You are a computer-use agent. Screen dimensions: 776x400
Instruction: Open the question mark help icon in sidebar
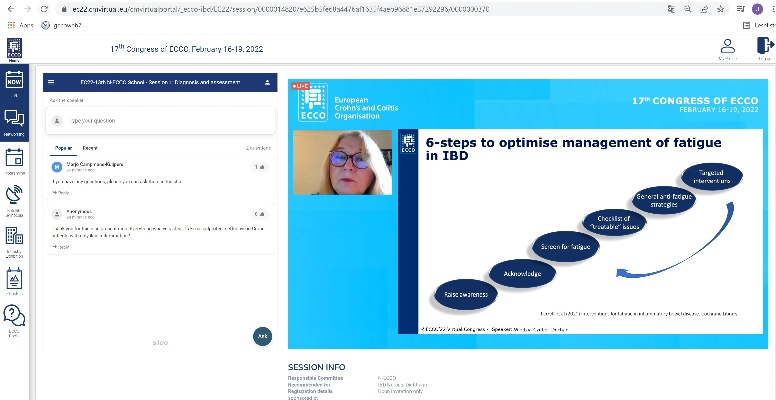click(14, 318)
